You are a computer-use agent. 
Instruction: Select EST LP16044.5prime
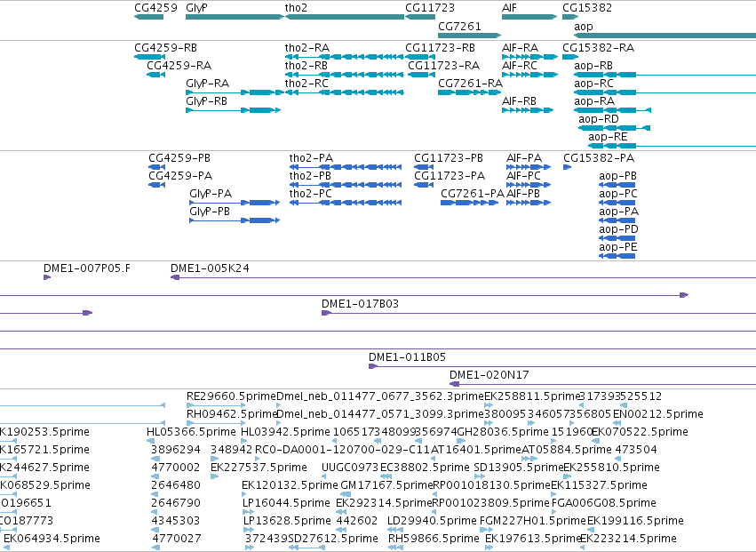pyautogui.click(x=286, y=503)
